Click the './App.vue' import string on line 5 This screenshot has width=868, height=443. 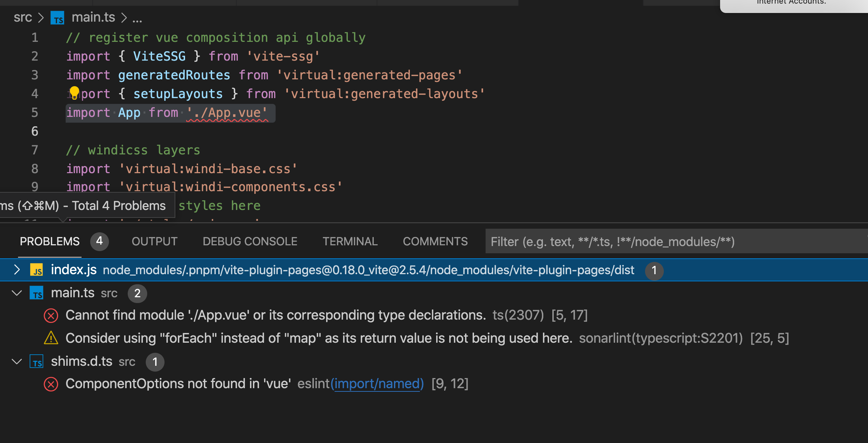point(227,113)
